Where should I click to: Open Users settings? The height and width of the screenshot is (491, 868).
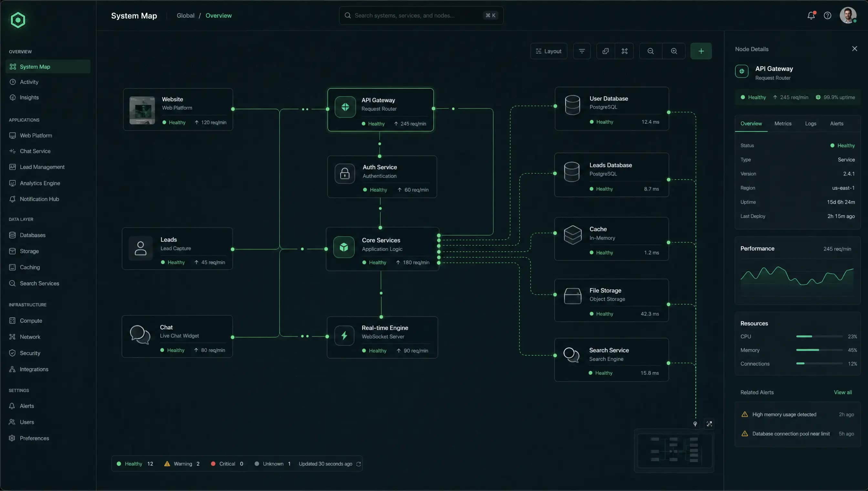pos(48,423)
